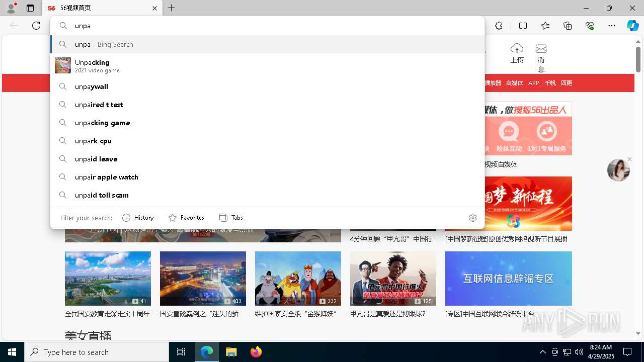Open the 中国梦新征程 banner thumbnail
644x362 pixels.
528,204
